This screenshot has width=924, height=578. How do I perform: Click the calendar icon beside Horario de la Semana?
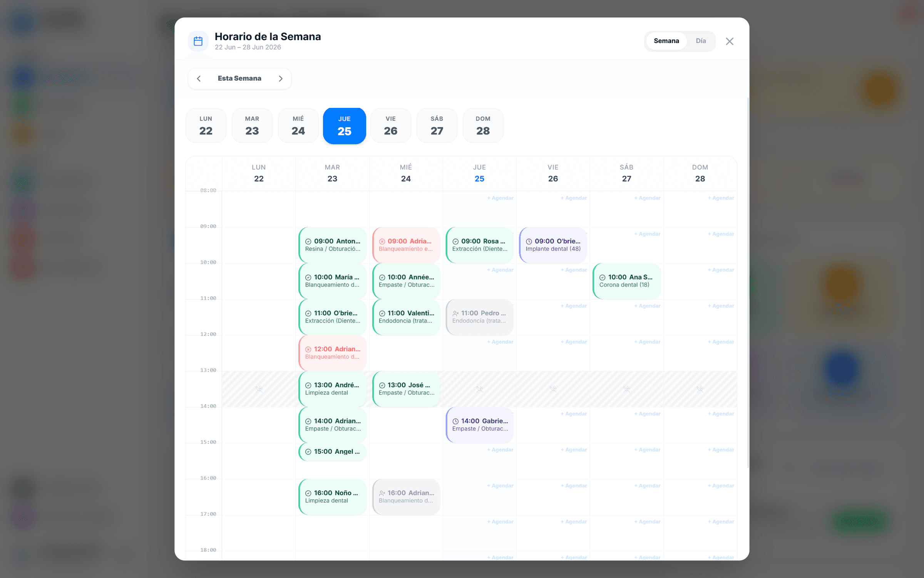tap(198, 41)
